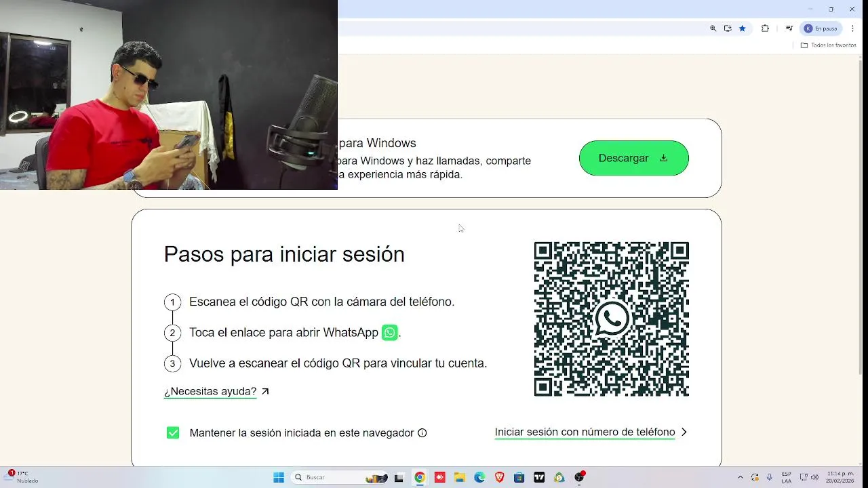Image resolution: width=868 pixels, height=488 pixels.
Task: Uncheck 'Mantener la sesión iniciada' checkbox
Action: click(x=173, y=433)
